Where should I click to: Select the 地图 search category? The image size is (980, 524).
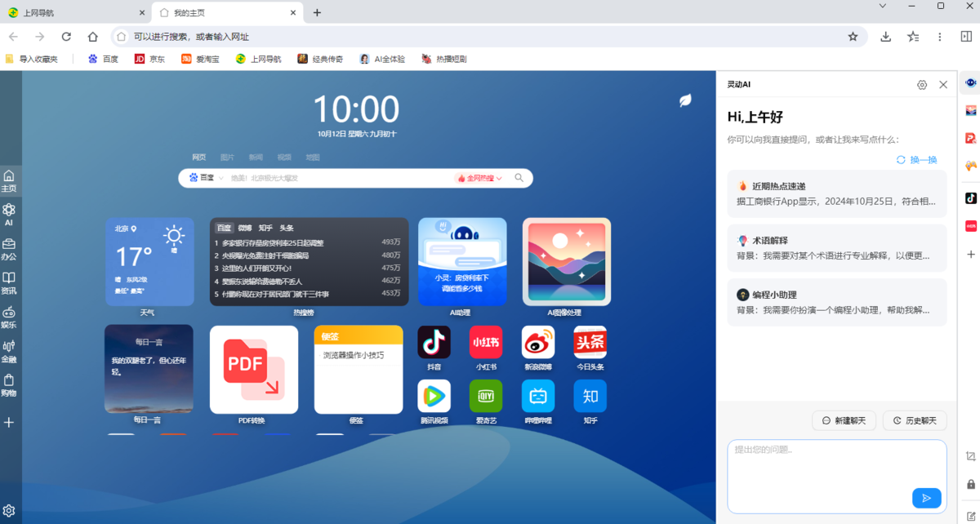[x=313, y=157]
